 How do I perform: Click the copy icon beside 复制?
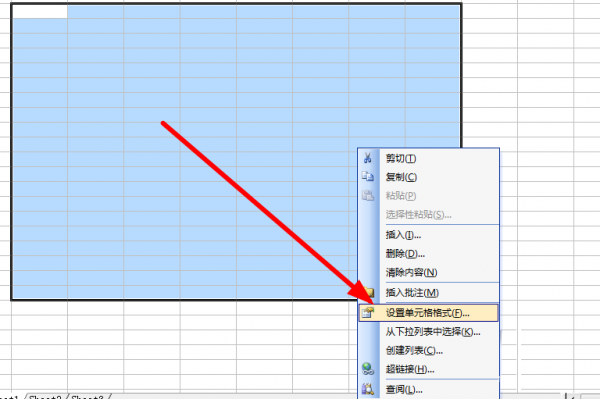[368, 176]
